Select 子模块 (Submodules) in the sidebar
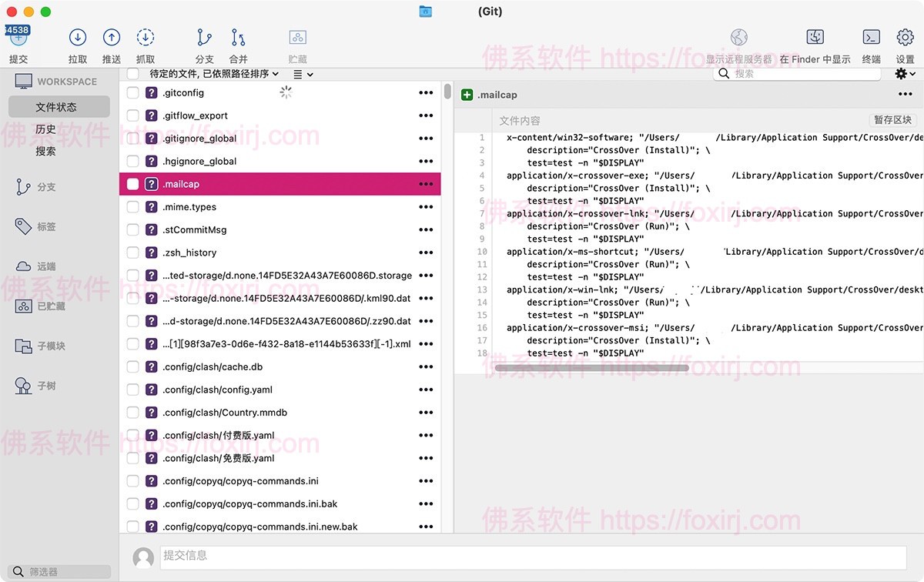The width and height of the screenshot is (924, 582). [x=46, y=346]
